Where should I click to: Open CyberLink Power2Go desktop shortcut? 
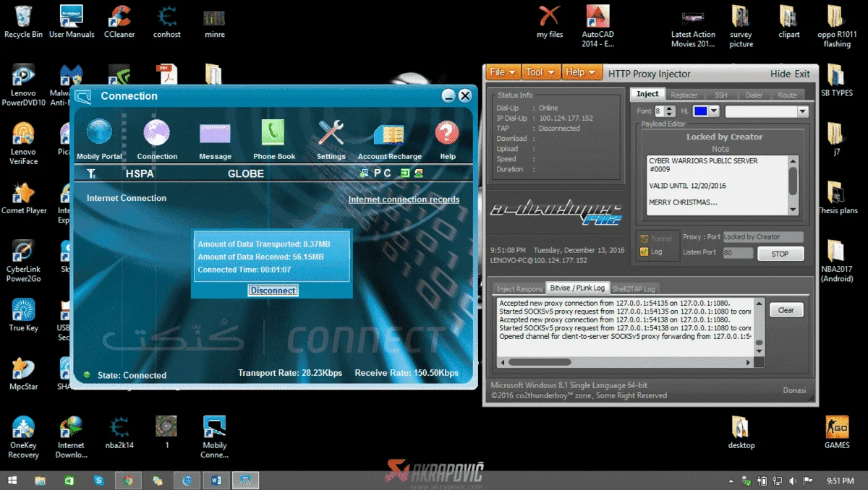click(23, 261)
